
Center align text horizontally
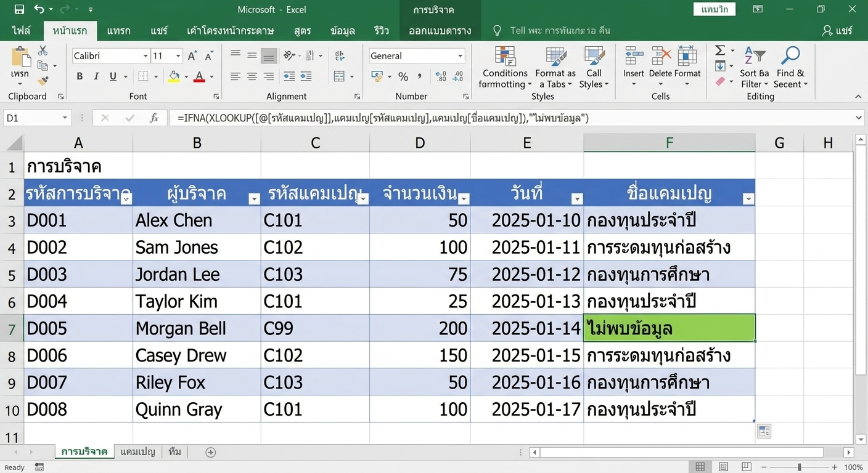252,76
